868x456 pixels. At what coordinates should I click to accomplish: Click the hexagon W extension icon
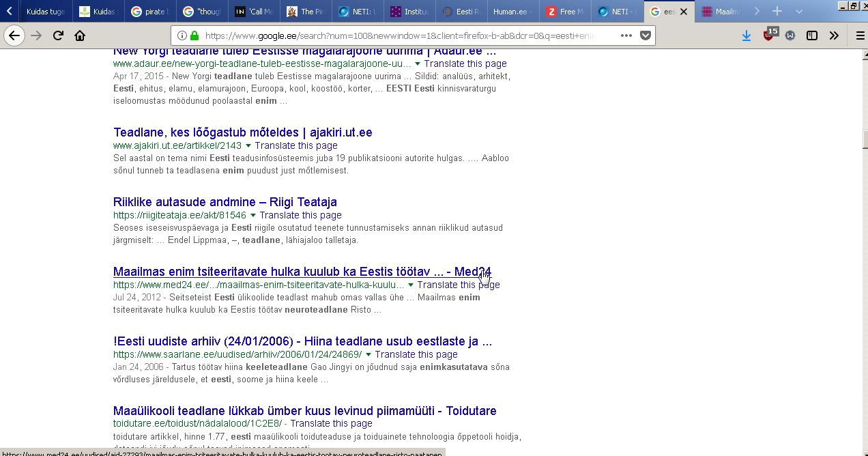tap(790, 35)
